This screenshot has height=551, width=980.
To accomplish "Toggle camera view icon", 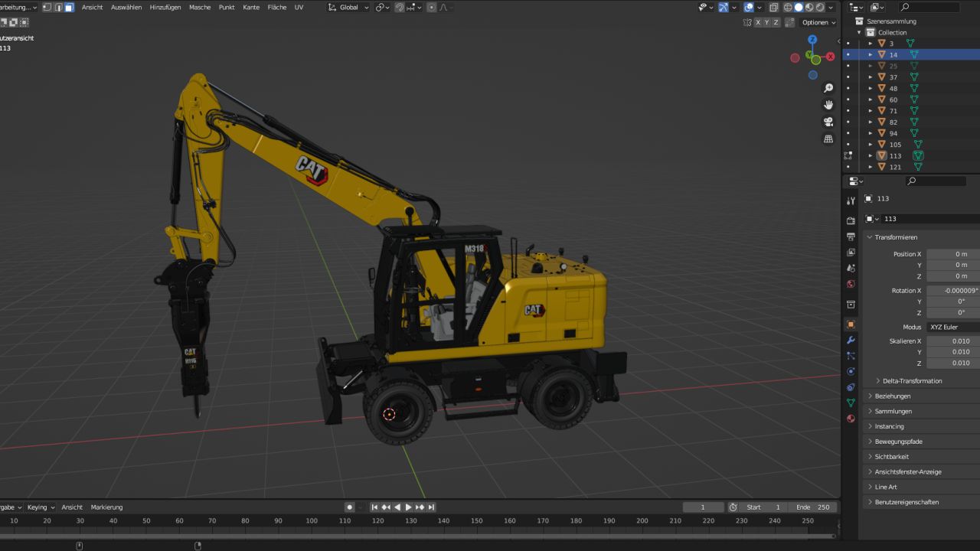I will coord(828,122).
